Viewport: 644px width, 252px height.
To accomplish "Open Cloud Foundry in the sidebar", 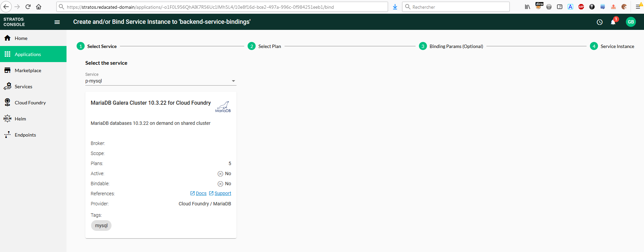I will coord(33,103).
